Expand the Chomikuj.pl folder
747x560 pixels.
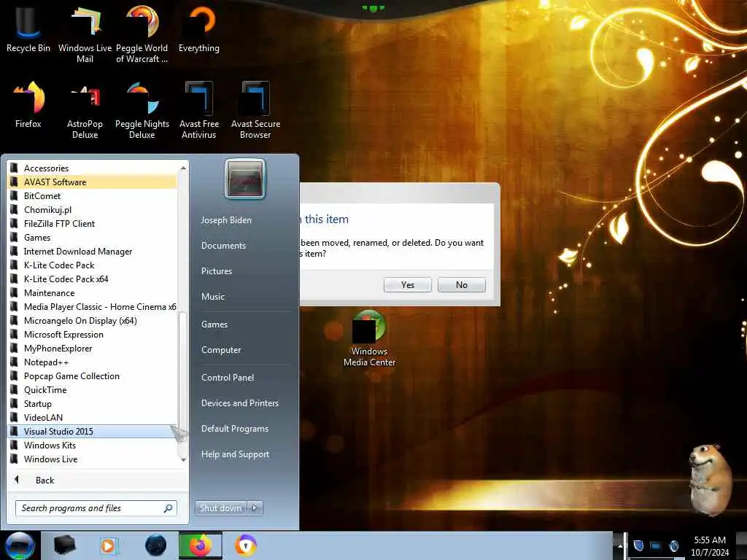93,209
